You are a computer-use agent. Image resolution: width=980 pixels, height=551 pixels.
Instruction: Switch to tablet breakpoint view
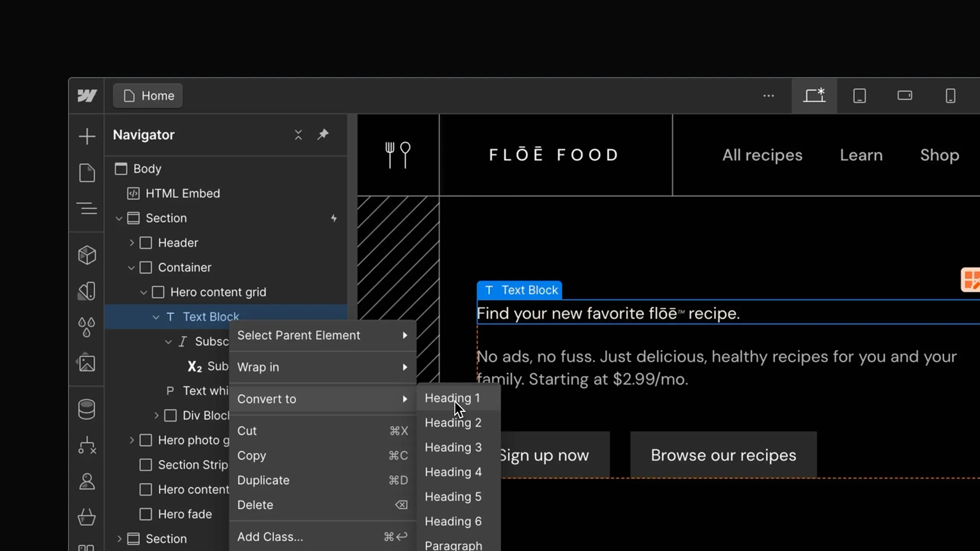point(859,96)
